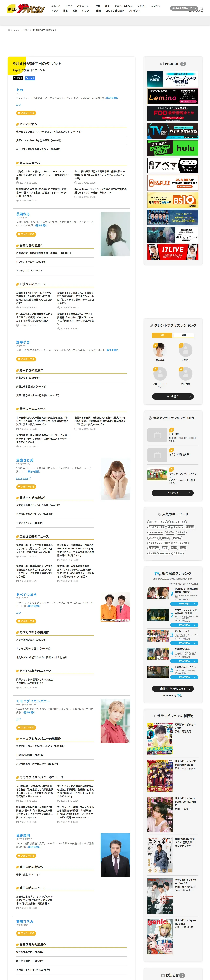Open 重盛さと美's Instagram link
Viewport: 210px width, 980px height.
point(23,478)
